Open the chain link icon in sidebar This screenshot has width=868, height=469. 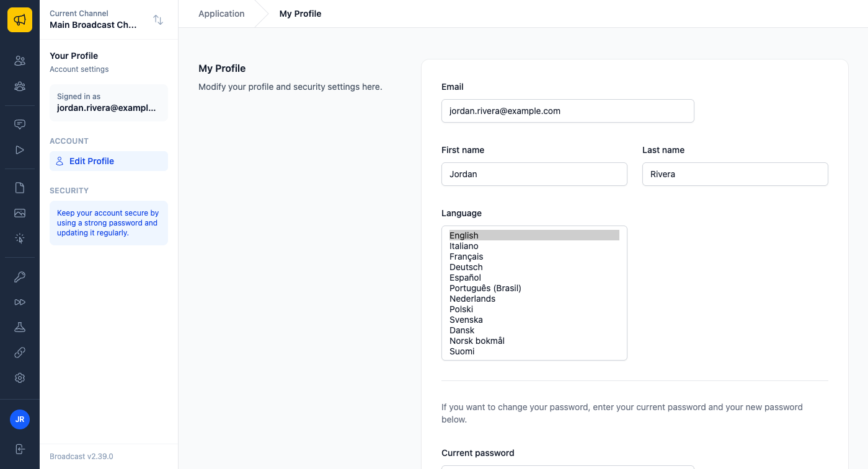coord(20,353)
